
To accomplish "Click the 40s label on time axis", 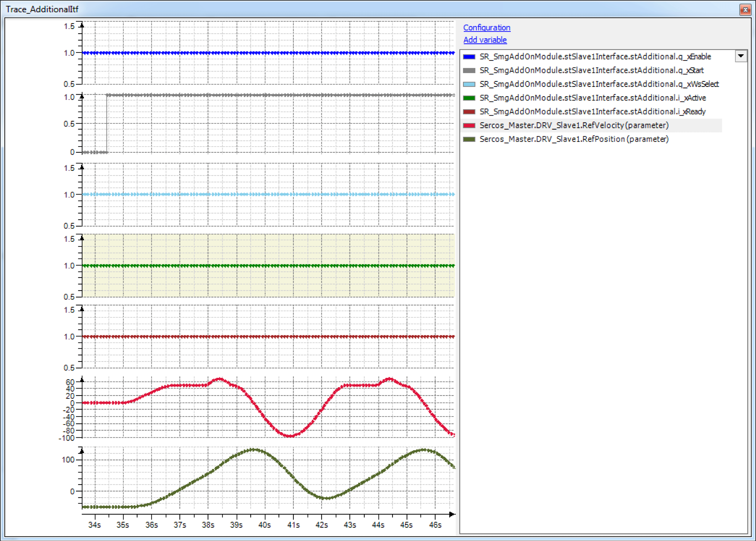I will (x=265, y=525).
